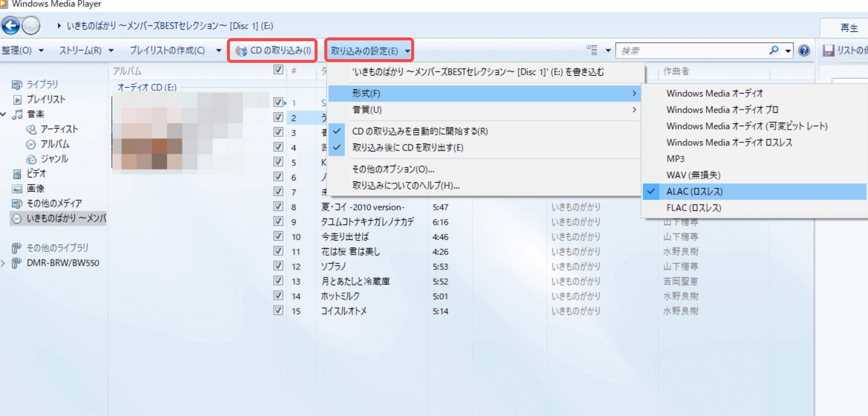
Task: Click the Video film icon in sidebar
Action: [17, 174]
